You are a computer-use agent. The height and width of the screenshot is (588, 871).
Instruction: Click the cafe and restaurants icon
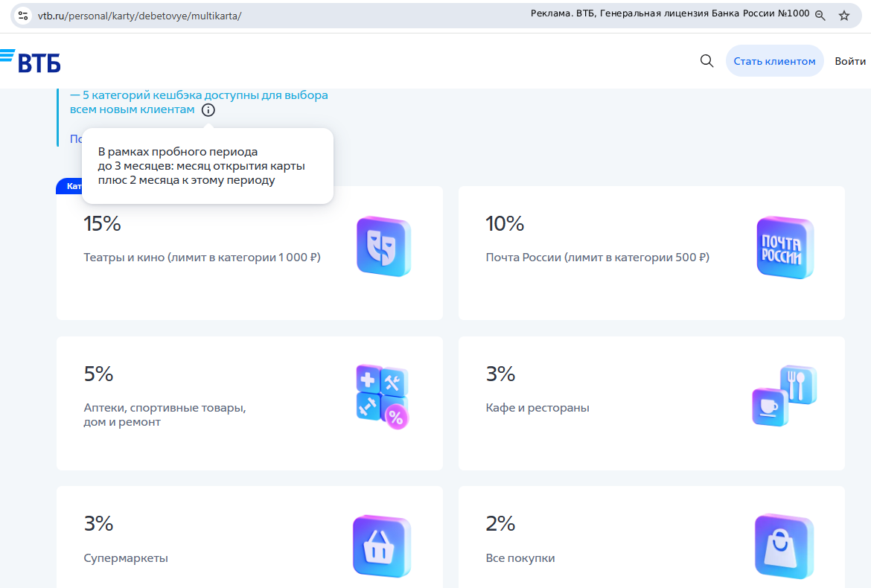[785, 395]
